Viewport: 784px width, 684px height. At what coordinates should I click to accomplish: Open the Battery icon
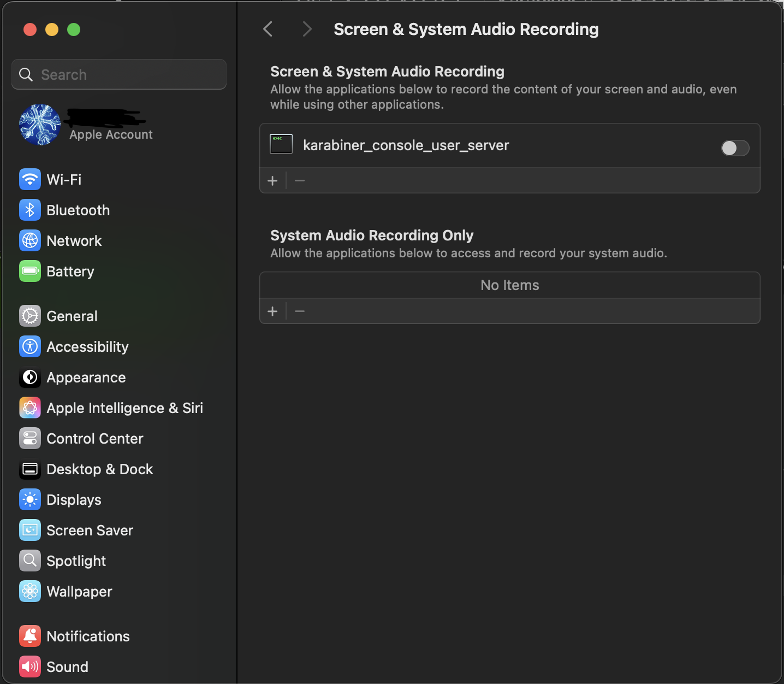point(30,271)
